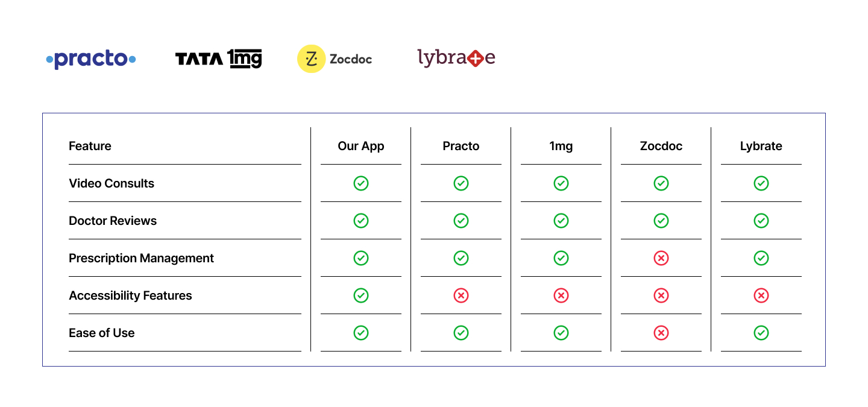Click the Feature header label
This screenshot has height=407, width=868.
[x=90, y=146]
